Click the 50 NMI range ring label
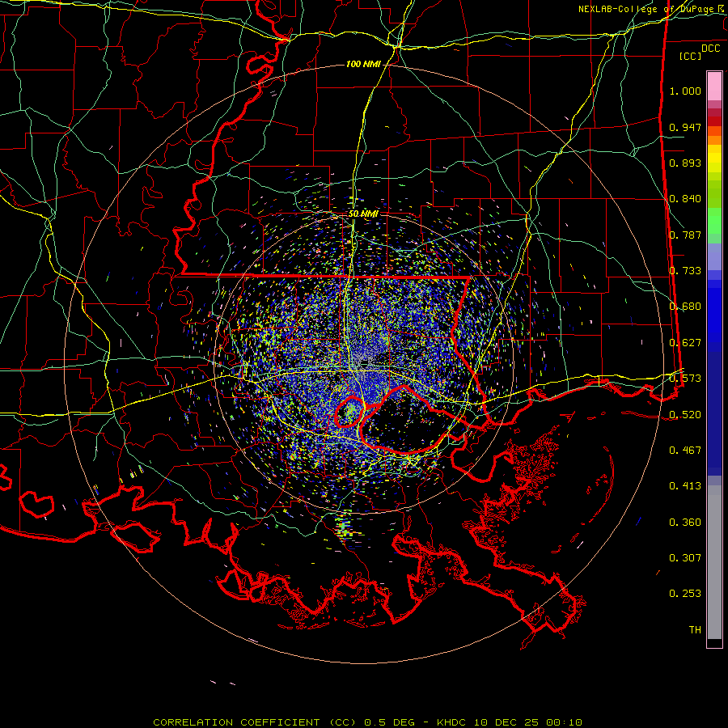 [363, 214]
